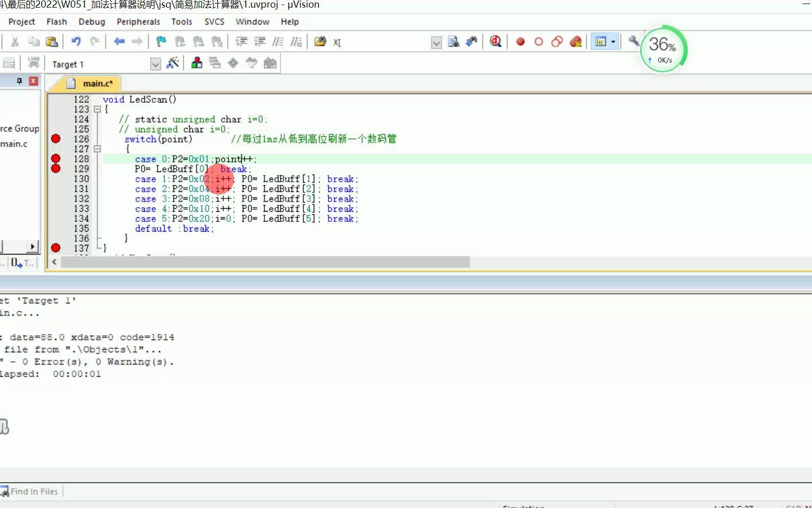The image size is (812, 508).
Task: Open the Tools menu
Action: pyautogui.click(x=182, y=21)
